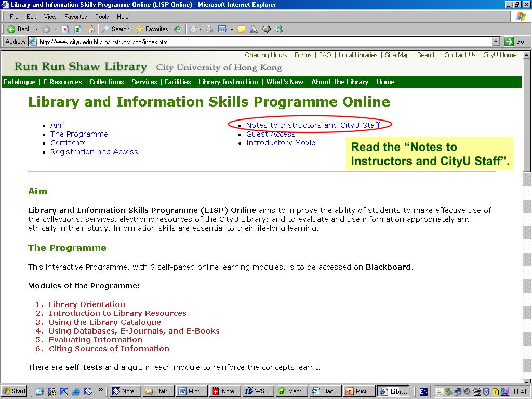This screenshot has width=532, height=399.
Task: Click the page scroll-up arrow
Action: click(x=527, y=55)
